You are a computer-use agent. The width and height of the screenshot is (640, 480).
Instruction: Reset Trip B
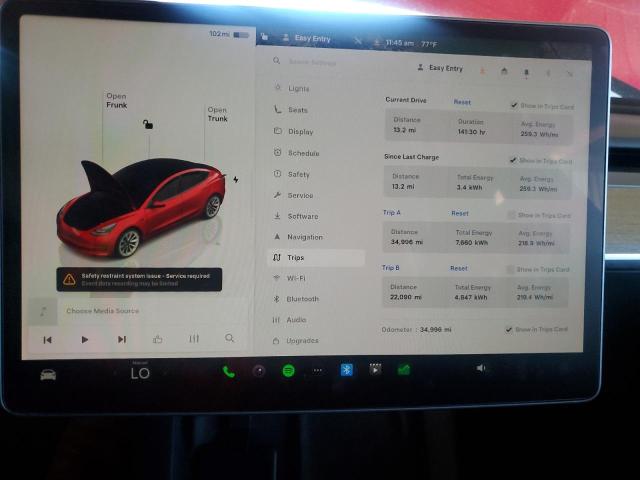458,268
